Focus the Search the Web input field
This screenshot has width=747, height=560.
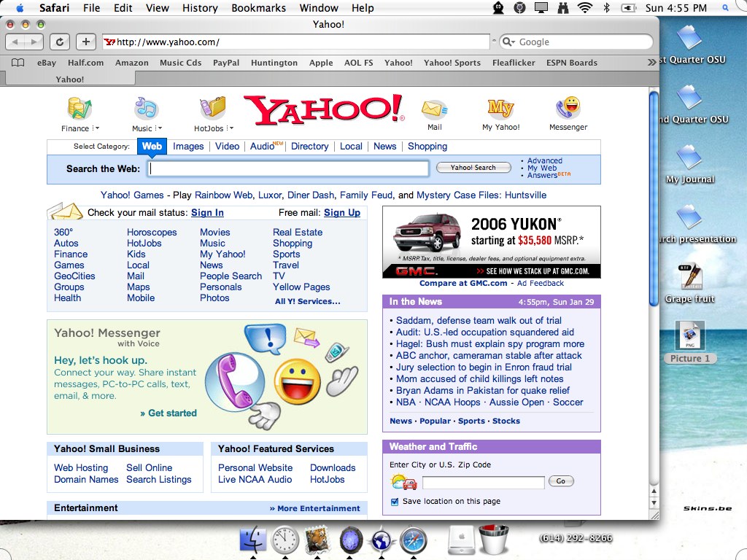pos(288,168)
